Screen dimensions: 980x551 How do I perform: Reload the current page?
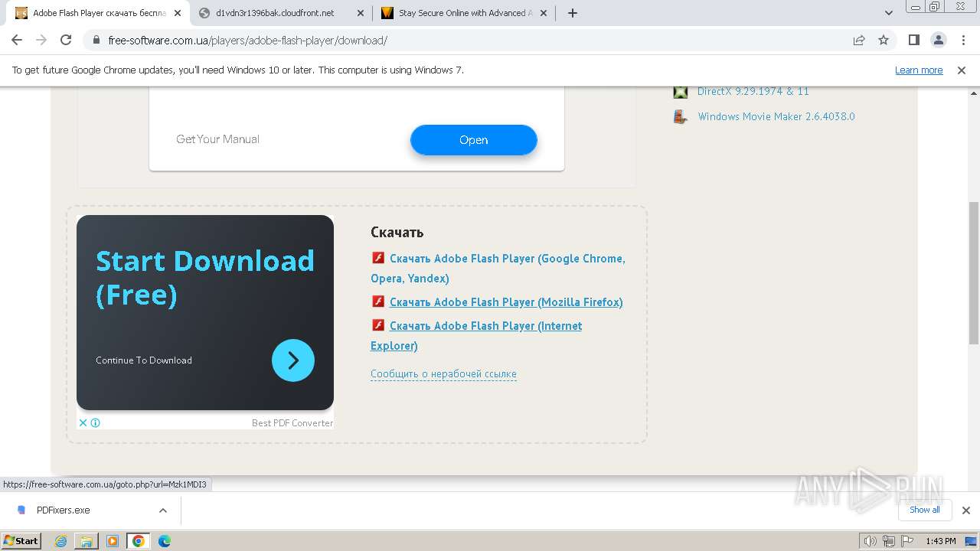(x=66, y=40)
